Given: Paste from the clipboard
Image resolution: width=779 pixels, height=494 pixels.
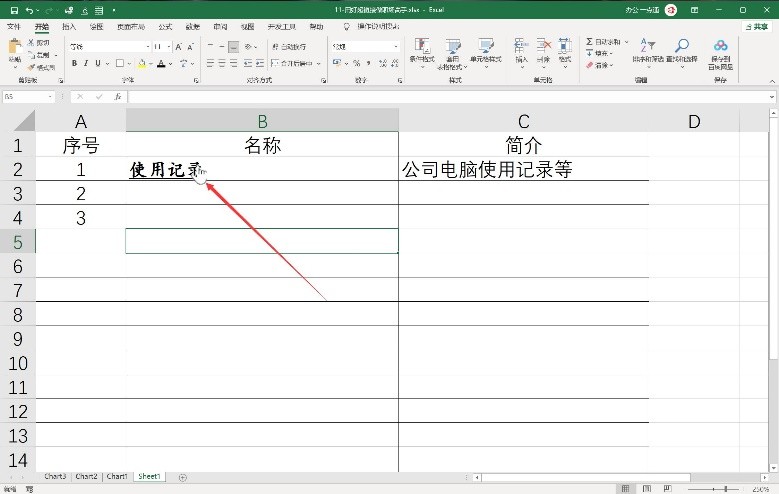Looking at the screenshot, I should tap(14, 53).
